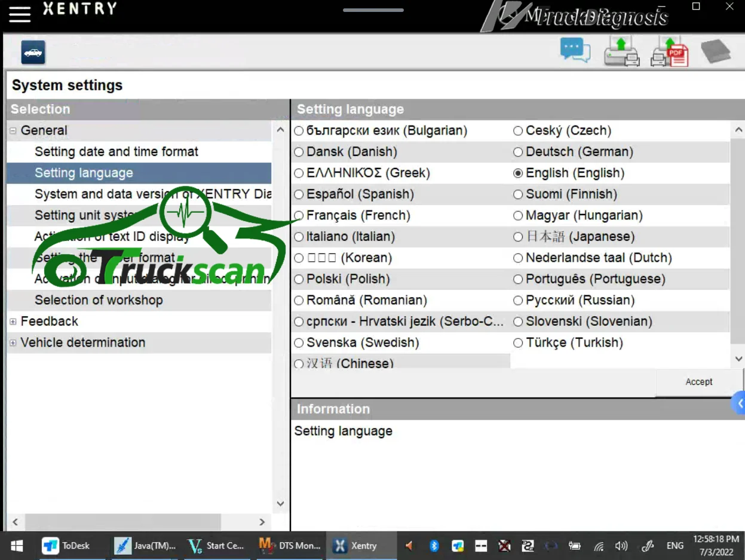Click selection panel scroll left arrow
This screenshot has width=745, height=560.
pos(16,522)
